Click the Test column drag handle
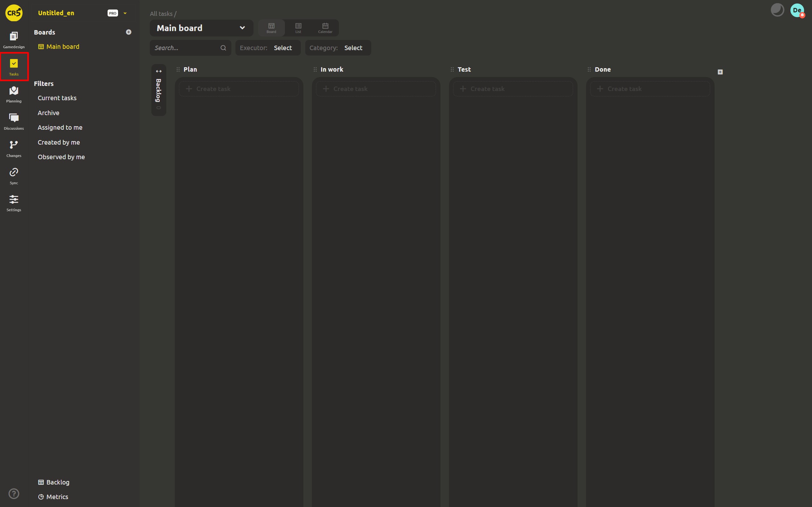The width and height of the screenshot is (812, 507). [452, 69]
